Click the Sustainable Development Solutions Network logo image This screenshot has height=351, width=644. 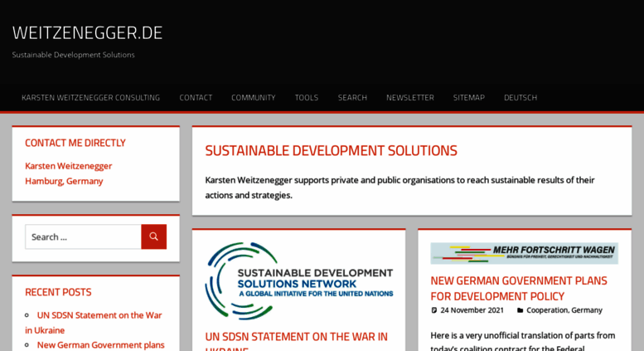pyautogui.click(x=299, y=281)
